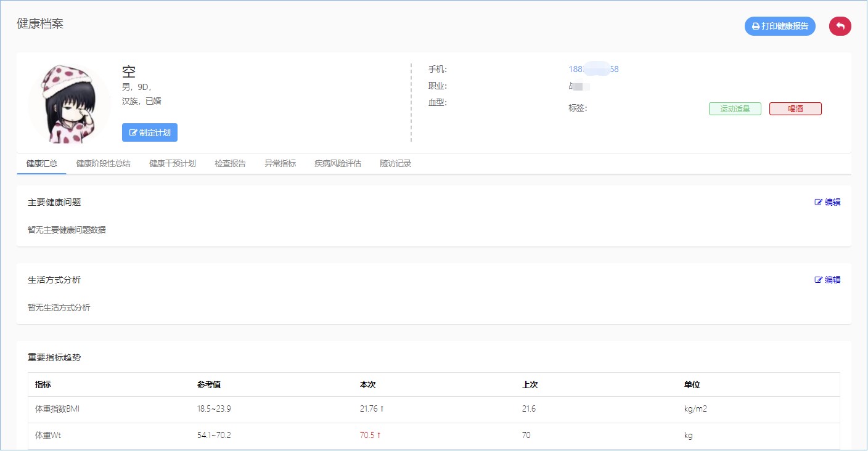The height and width of the screenshot is (451, 868).
Task: Click the 体重指数BMI row label
Action: pyautogui.click(x=57, y=409)
